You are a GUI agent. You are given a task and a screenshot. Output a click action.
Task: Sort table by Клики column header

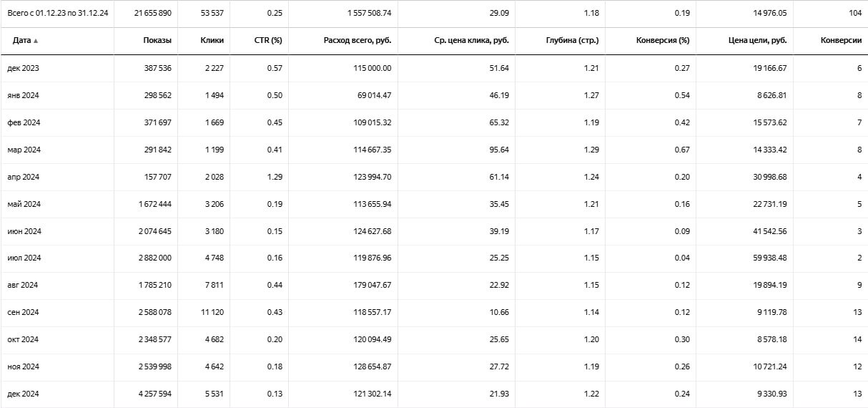(x=212, y=41)
